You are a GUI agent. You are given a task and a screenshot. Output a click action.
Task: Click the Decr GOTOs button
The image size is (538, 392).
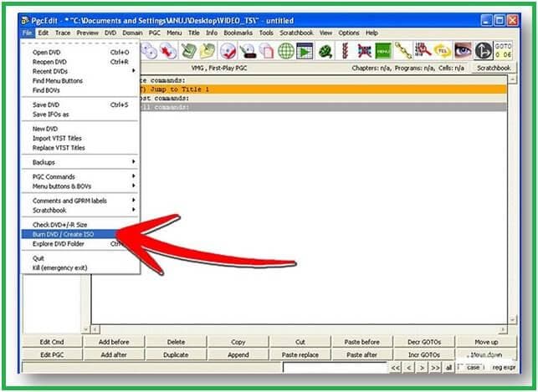424,342
